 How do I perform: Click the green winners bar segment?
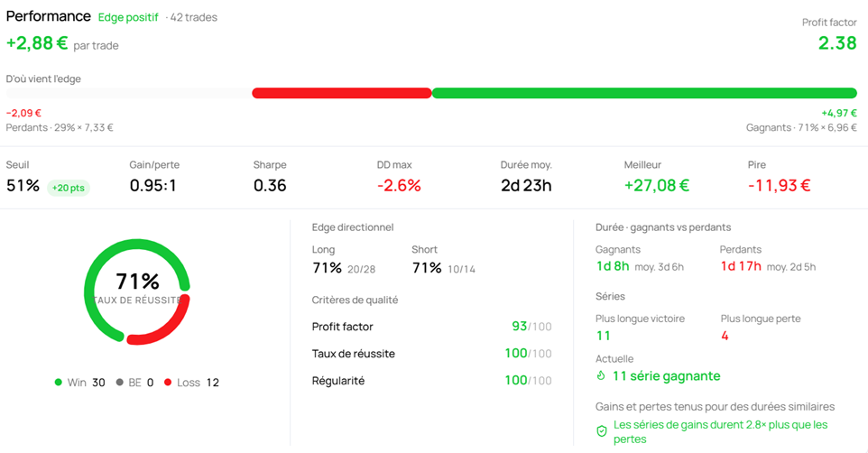click(x=644, y=93)
